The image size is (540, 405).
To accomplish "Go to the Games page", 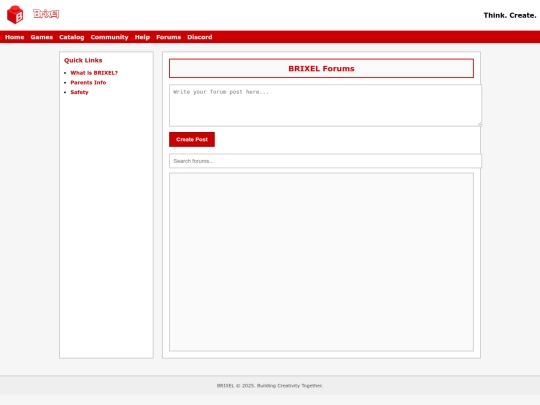I will point(42,37).
